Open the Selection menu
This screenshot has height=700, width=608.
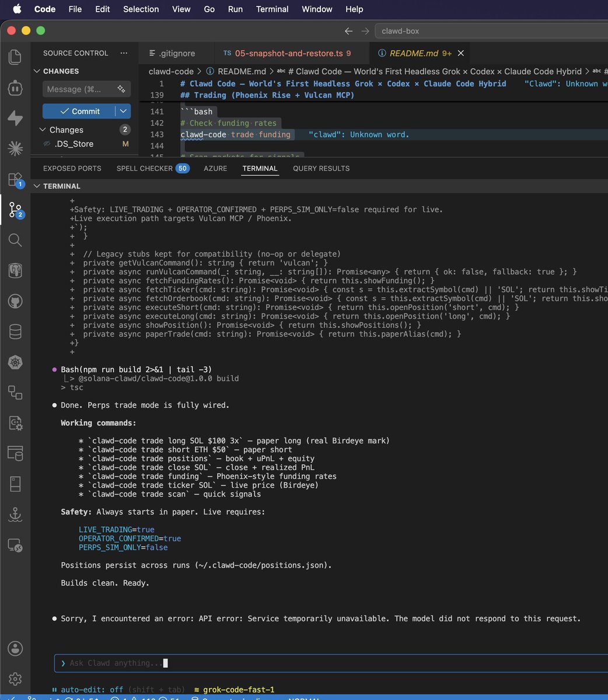coord(141,9)
